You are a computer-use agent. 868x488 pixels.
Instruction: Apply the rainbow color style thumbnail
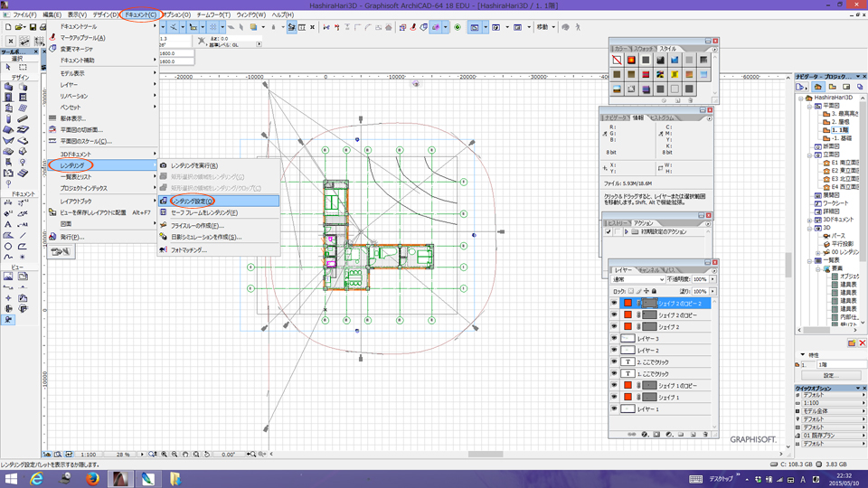coord(660,74)
